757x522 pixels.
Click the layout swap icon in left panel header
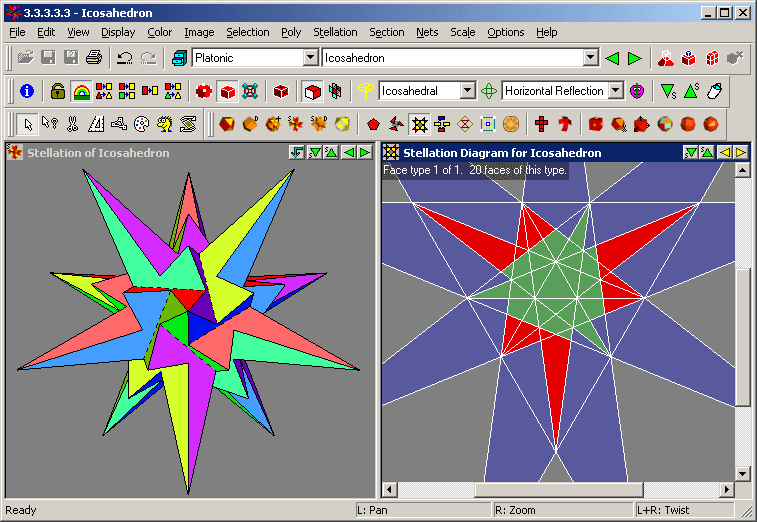tap(296, 153)
